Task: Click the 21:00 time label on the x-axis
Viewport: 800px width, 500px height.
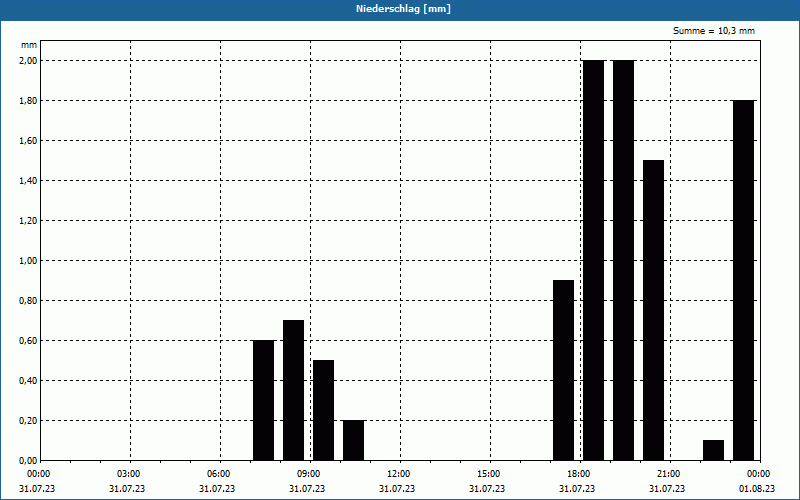Action: pyautogui.click(x=669, y=474)
